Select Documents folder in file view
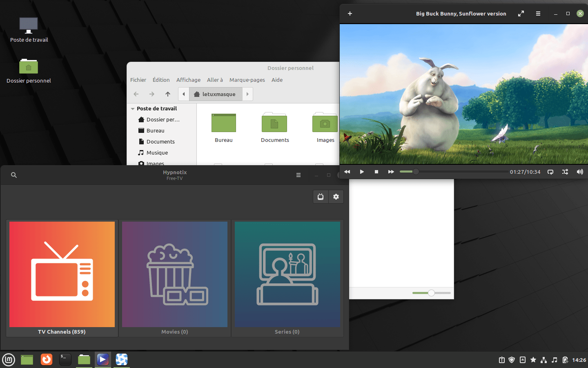The image size is (588, 368). point(275,128)
